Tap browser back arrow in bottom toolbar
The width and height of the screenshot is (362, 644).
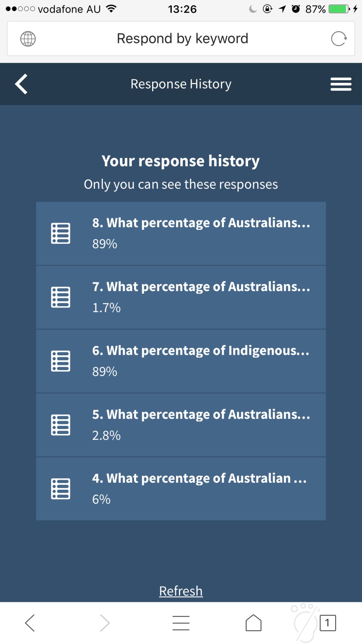coord(30,623)
